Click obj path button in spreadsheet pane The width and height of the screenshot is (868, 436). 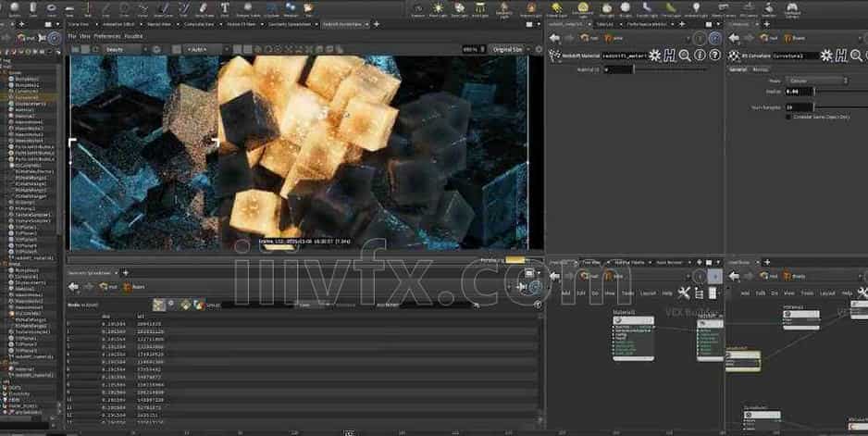coord(109,286)
